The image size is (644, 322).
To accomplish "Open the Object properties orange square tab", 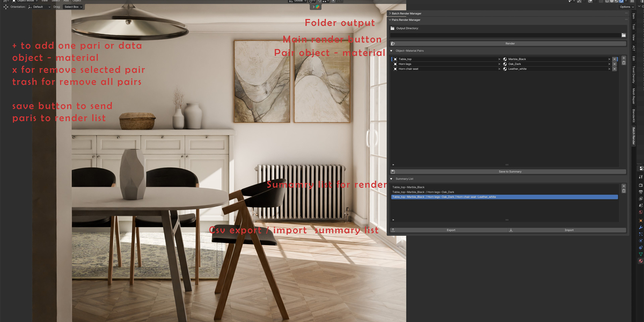I will (x=640, y=220).
